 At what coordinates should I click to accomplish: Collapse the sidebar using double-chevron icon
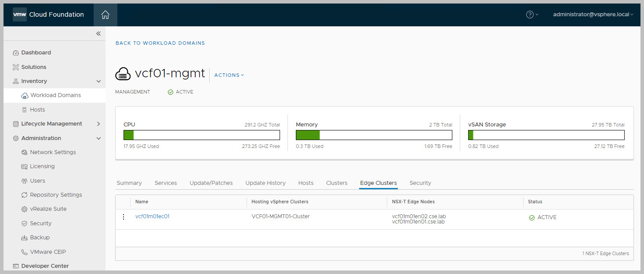98,34
